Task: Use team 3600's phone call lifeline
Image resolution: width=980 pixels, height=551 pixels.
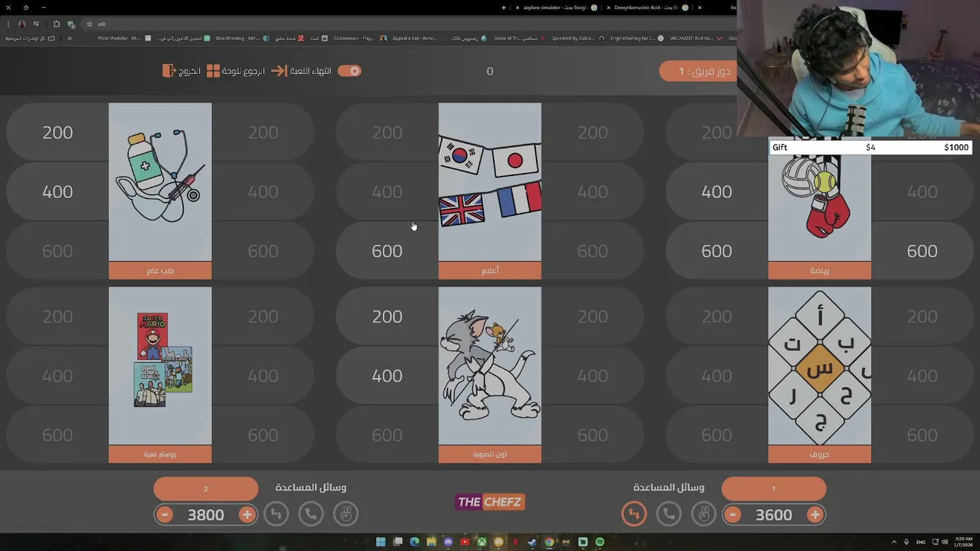Action: tap(668, 514)
